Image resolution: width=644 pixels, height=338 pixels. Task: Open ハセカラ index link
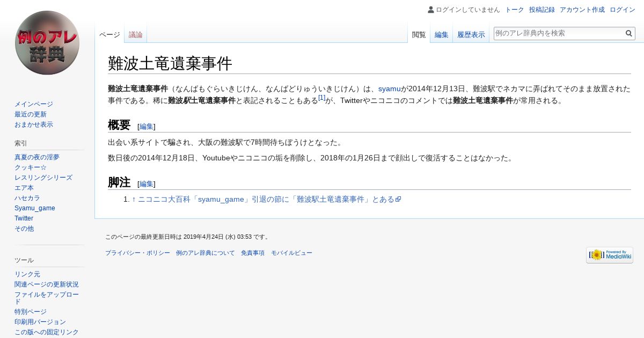coord(27,198)
